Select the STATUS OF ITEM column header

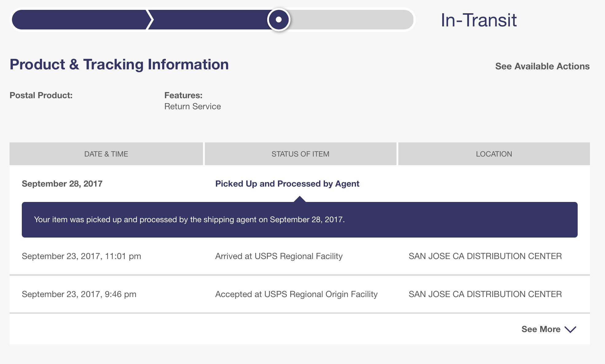click(300, 154)
